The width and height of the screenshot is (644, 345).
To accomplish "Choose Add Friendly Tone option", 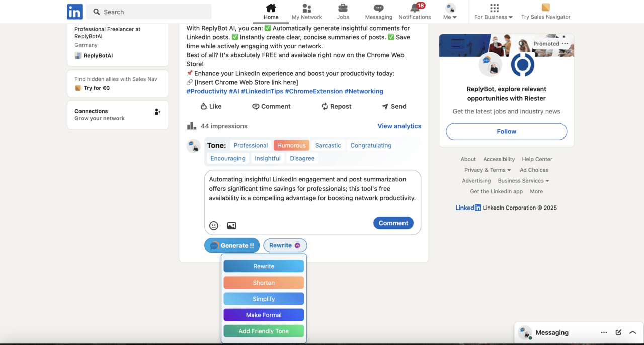I will tap(264, 331).
